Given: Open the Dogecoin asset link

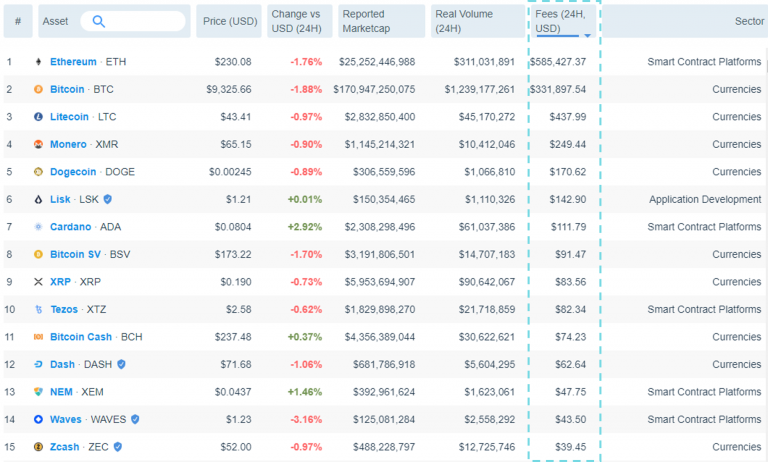Looking at the screenshot, I should (73, 171).
